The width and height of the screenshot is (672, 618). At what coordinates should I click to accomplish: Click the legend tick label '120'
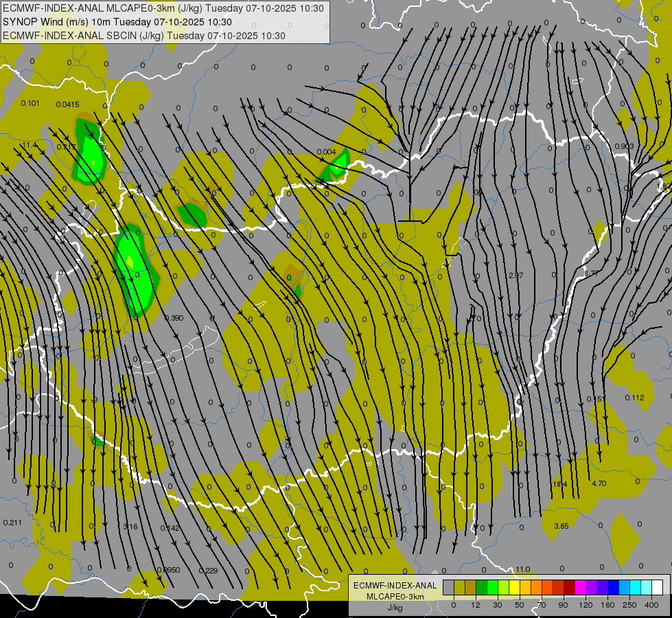click(586, 605)
